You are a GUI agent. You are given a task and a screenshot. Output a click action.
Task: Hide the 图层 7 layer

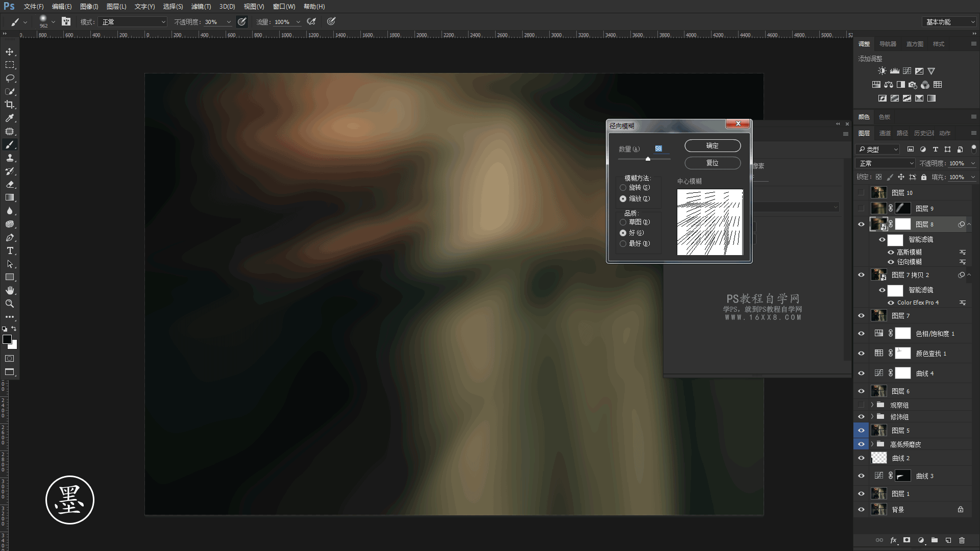tap(861, 316)
